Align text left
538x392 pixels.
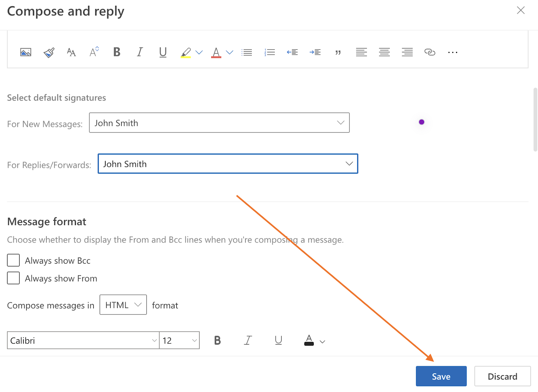pos(361,52)
